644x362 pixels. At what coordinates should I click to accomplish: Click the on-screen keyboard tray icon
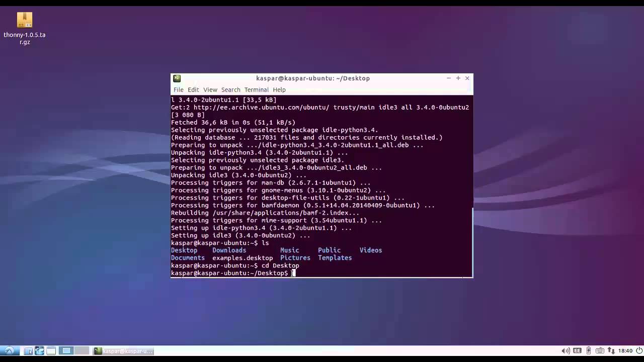[x=600, y=350]
